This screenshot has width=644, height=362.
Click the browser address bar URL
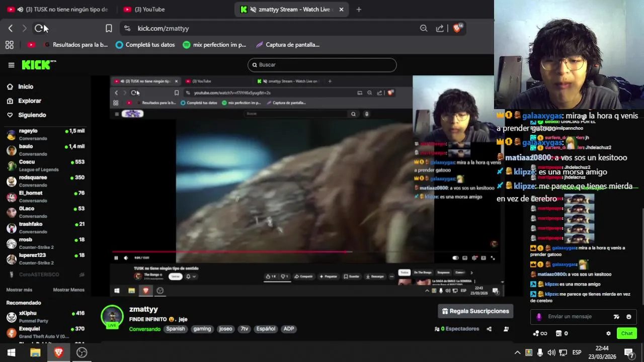164,29
